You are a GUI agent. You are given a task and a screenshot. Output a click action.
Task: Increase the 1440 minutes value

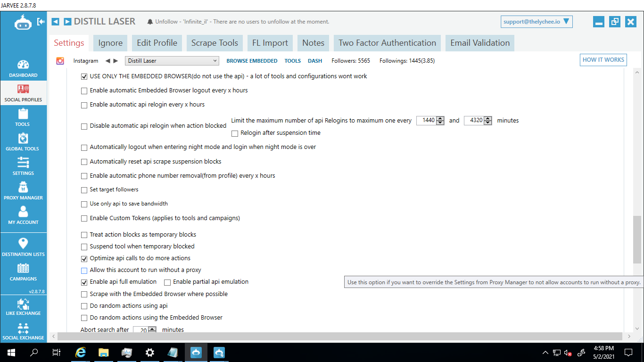coord(440,118)
